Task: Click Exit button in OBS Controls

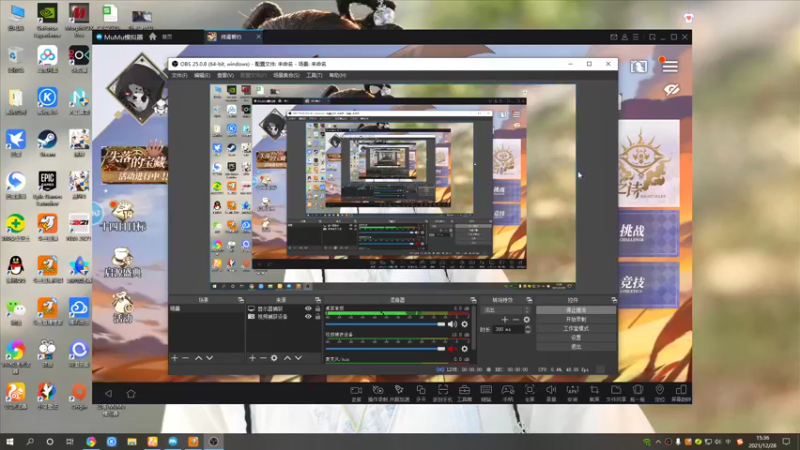Action: 576,347
